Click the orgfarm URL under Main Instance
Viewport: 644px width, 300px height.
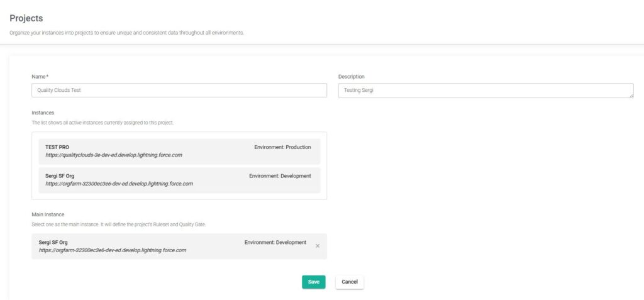click(112, 250)
